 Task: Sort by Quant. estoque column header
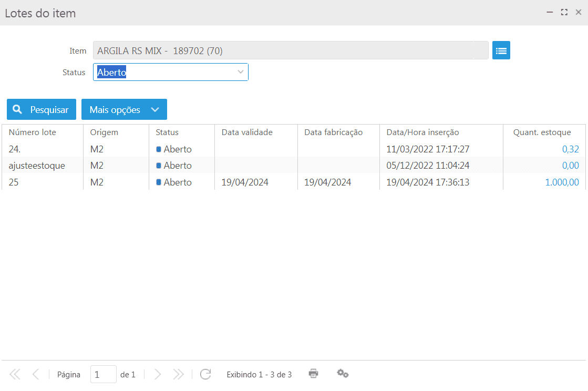click(x=542, y=132)
